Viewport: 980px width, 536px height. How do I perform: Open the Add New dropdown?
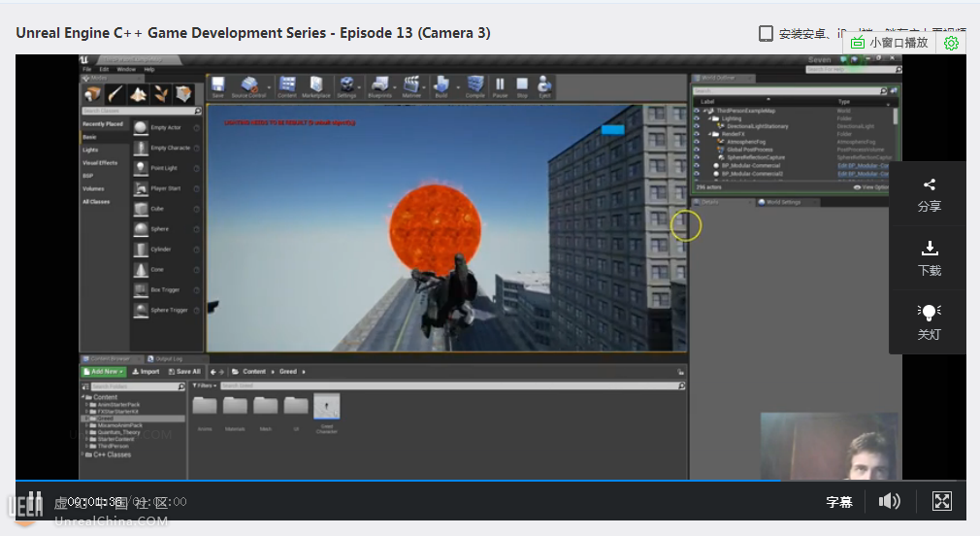tap(104, 372)
